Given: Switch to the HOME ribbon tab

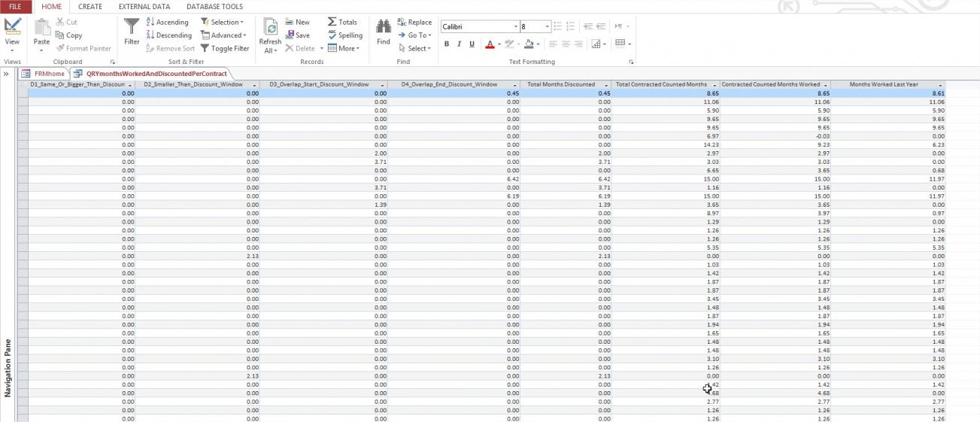Looking at the screenshot, I should pos(52,7).
